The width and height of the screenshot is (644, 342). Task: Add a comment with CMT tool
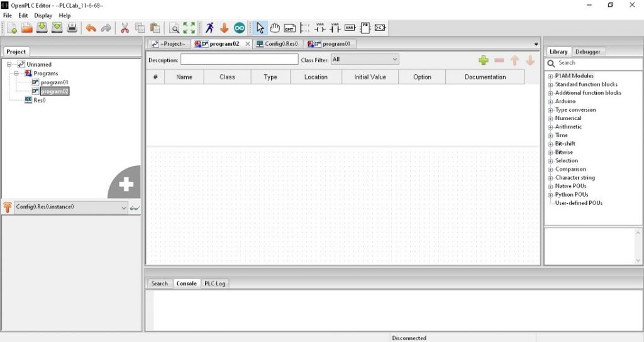tap(289, 28)
